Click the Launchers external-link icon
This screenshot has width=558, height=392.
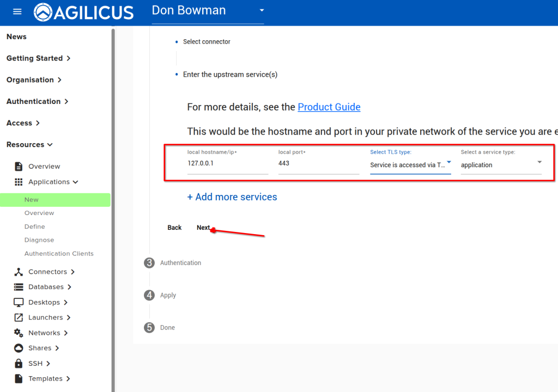[x=19, y=317]
